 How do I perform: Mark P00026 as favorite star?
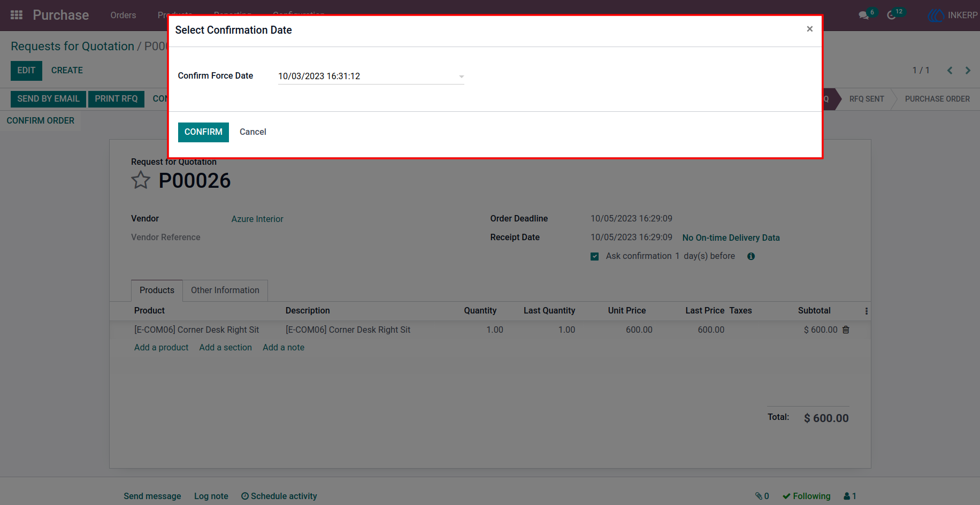click(141, 180)
